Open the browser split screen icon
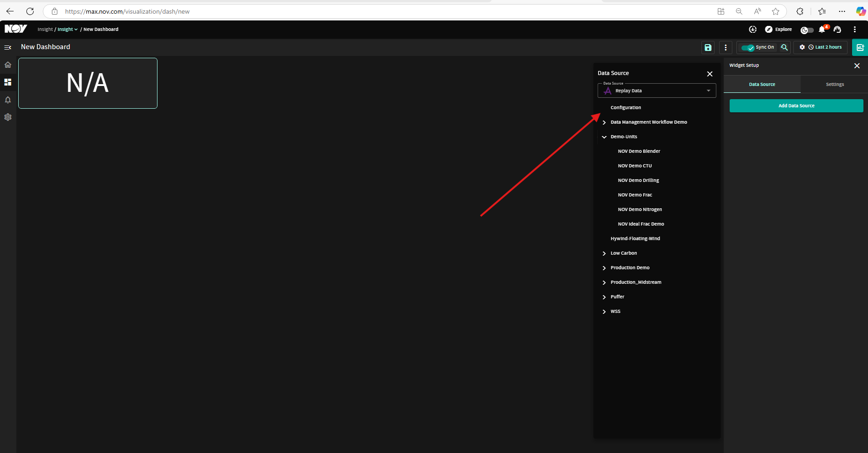This screenshot has width=868, height=453. coord(721,11)
